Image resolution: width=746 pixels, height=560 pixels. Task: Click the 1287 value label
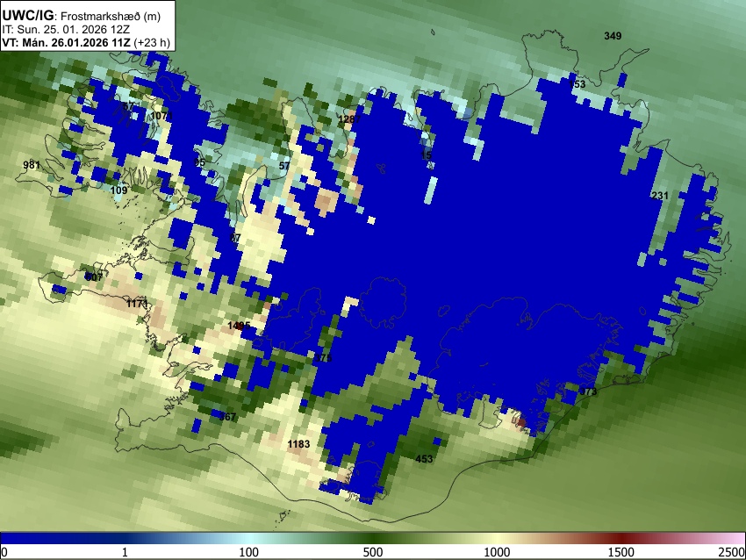pyautogui.click(x=349, y=119)
